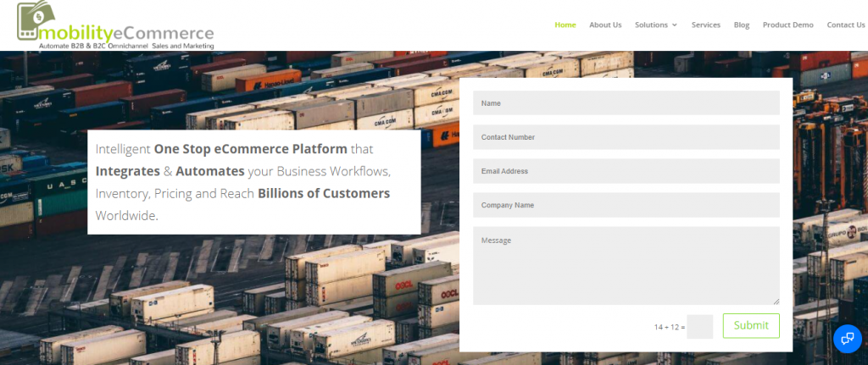Click the mobilityeCommerce logo
Screen dimensions: 868x365
tap(115, 26)
